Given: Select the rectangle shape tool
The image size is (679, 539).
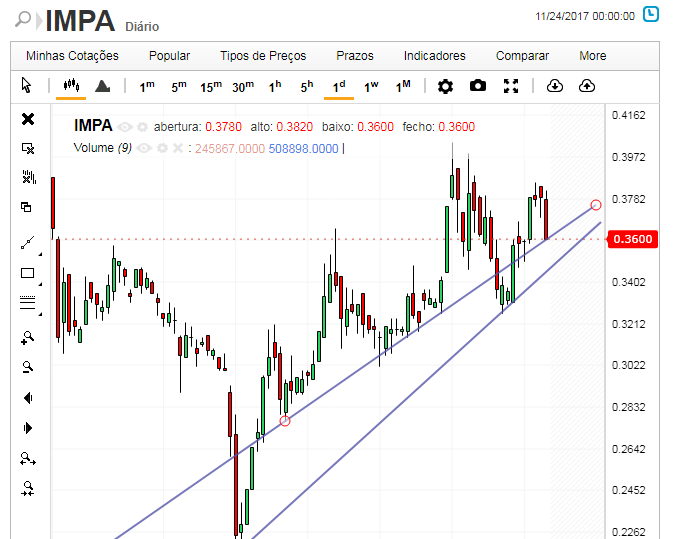Looking at the screenshot, I should pyautogui.click(x=28, y=273).
